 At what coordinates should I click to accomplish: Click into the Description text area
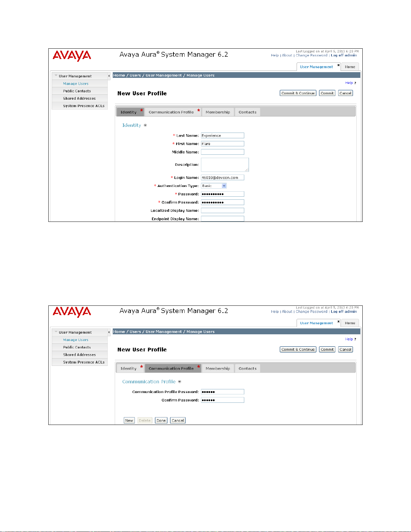point(225,165)
